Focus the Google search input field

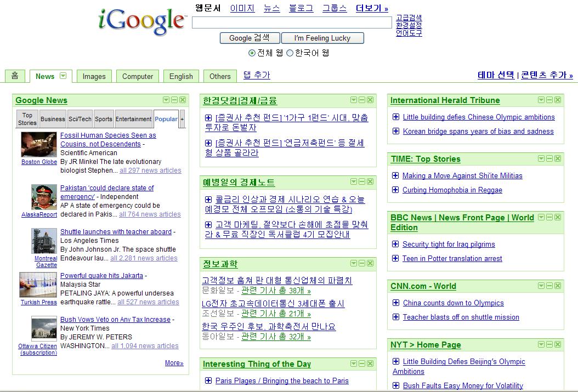pos(292,22)
